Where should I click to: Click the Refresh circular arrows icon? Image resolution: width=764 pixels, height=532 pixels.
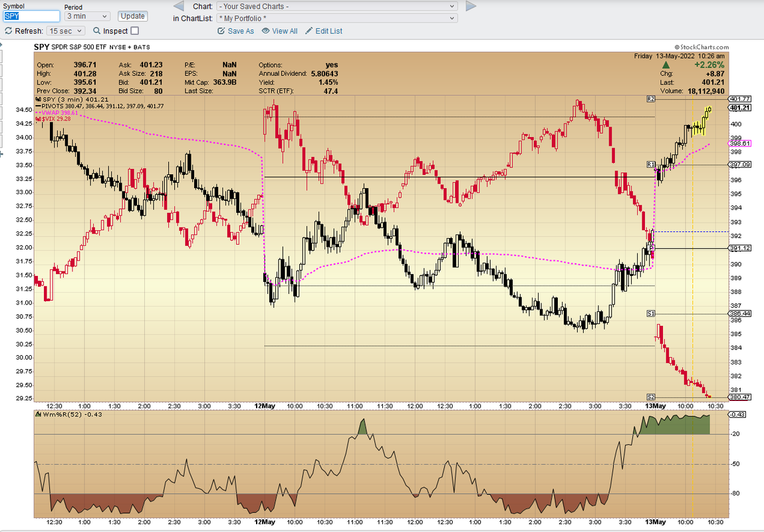coord(8,31)
